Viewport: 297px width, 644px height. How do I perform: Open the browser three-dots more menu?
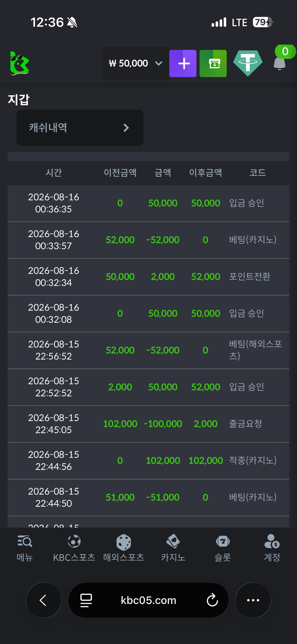pyautogui.click(x=253, y=600)
